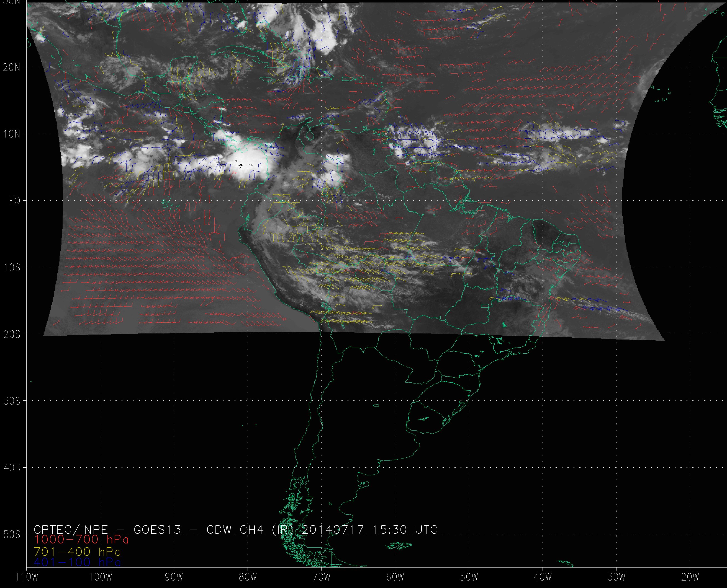Click the 20N latitude axis label
The width and height of the screenshot is (727, 588).
[x=12, y=68]
